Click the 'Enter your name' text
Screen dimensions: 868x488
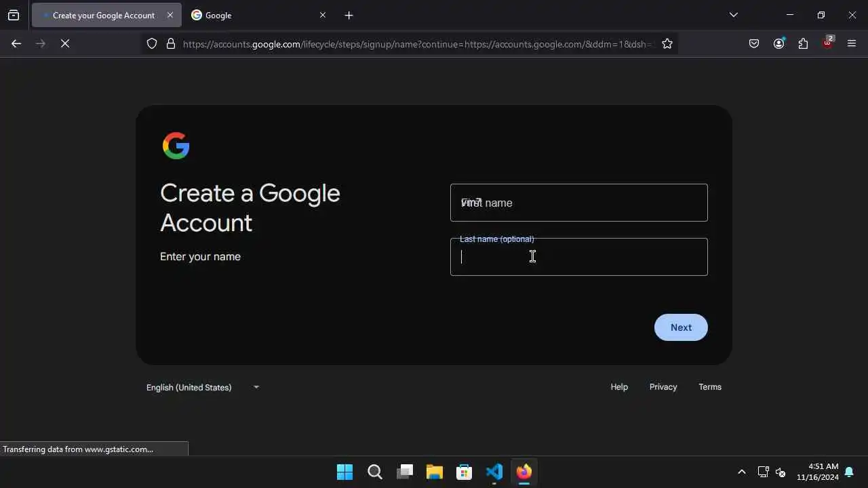[x=200, y=256]
